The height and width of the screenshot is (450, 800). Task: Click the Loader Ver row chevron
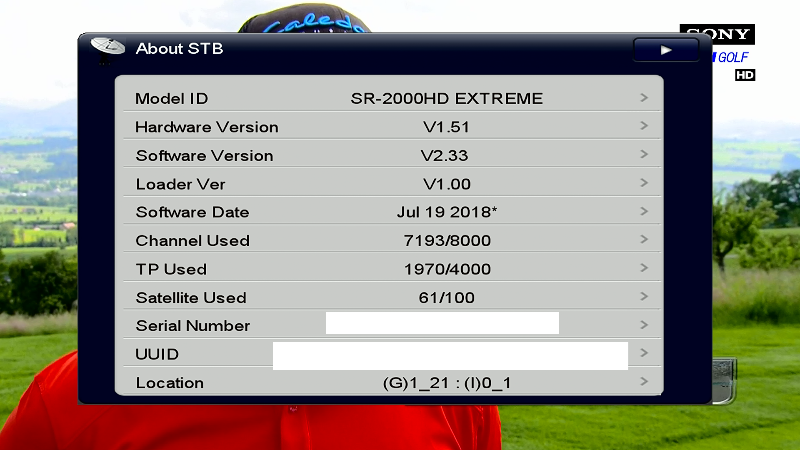coord(644,183)
